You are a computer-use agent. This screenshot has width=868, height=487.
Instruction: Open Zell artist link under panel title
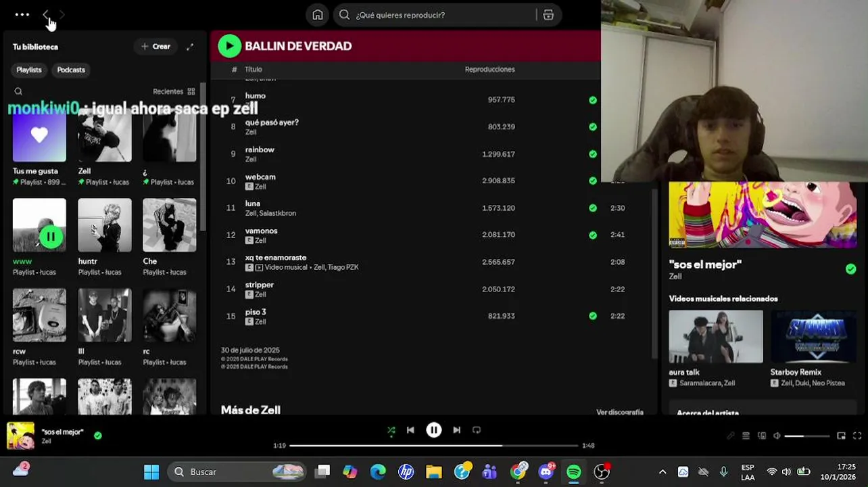[675, 277]
